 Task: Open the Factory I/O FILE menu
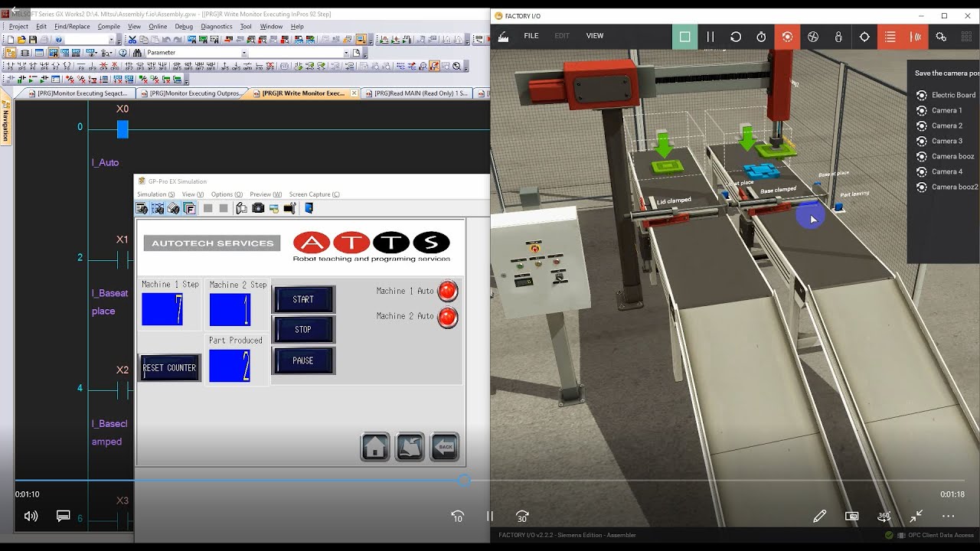click(531, 36)
